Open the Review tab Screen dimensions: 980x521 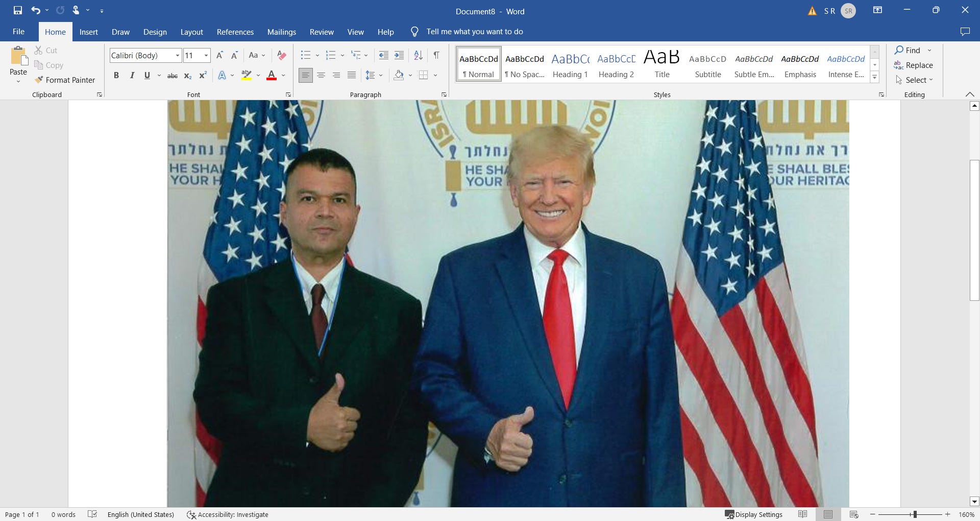(x=322, y=32)
